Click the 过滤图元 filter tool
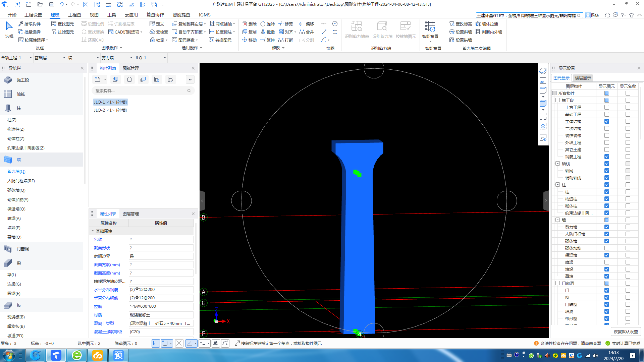The height and width of the screenshot is (362, 644). tap(62, 32)
